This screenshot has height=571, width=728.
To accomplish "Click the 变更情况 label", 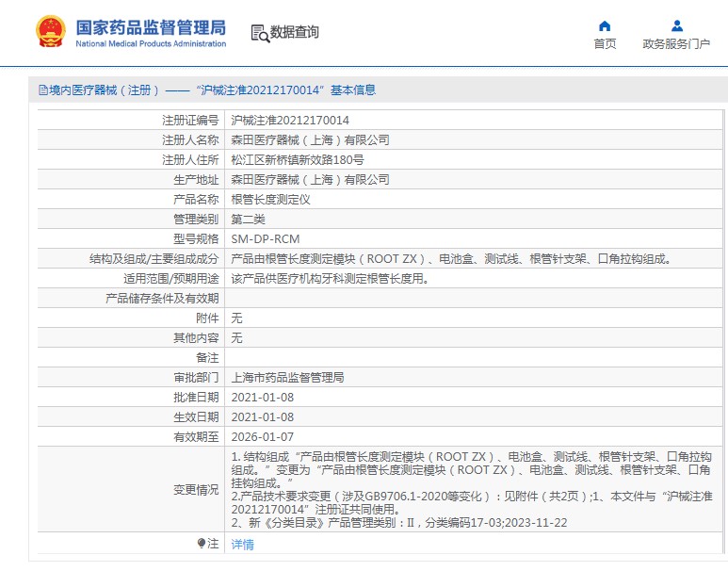I will (196, 490).
